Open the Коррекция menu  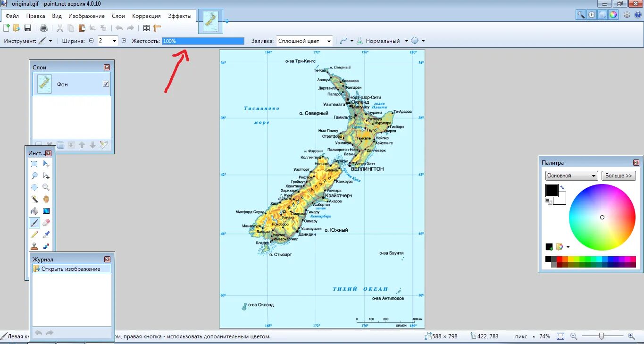[x=146, y=16]
